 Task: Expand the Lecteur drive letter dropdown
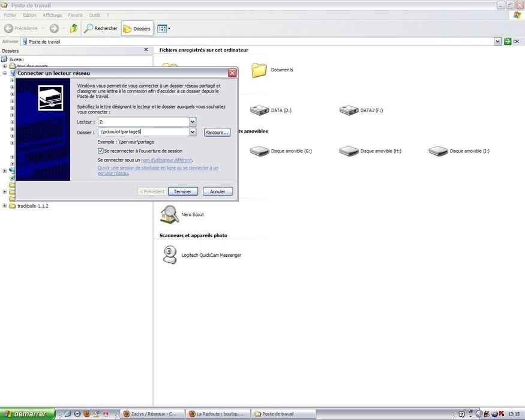[x=193, y=122]
